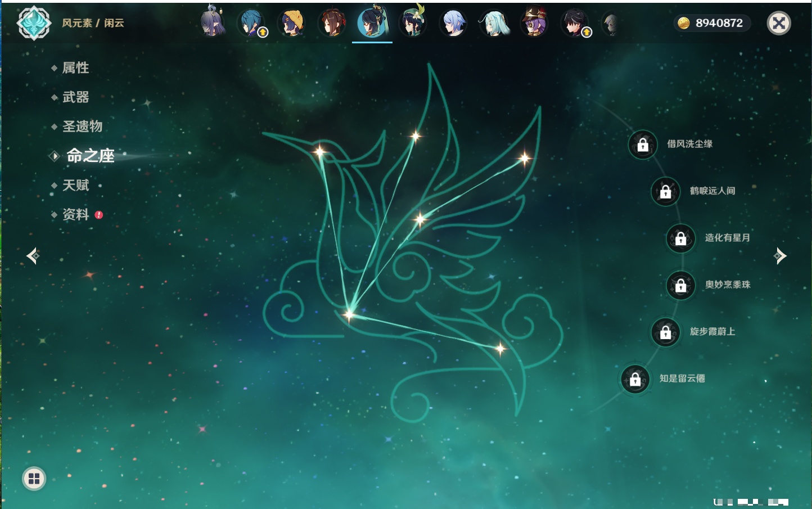Viewport: 812px width, 509px height.
Task: Select the teal spiky-haired character portrait
Action: (252, 23)
